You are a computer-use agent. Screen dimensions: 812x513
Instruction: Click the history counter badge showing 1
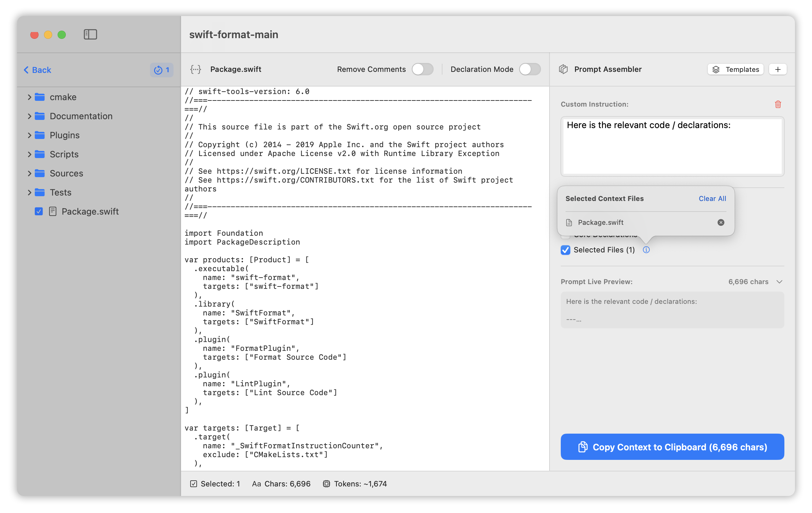click(x=162, y=70)
